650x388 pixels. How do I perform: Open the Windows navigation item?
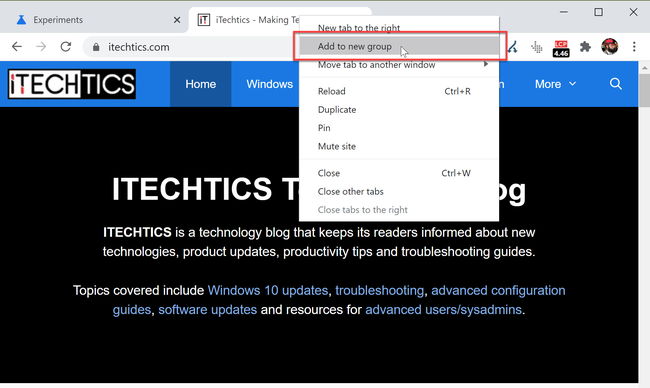(x=269, y=84)
